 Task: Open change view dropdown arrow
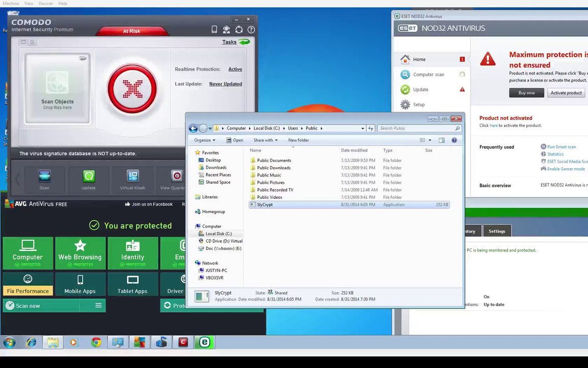click(x=430, y=140)
